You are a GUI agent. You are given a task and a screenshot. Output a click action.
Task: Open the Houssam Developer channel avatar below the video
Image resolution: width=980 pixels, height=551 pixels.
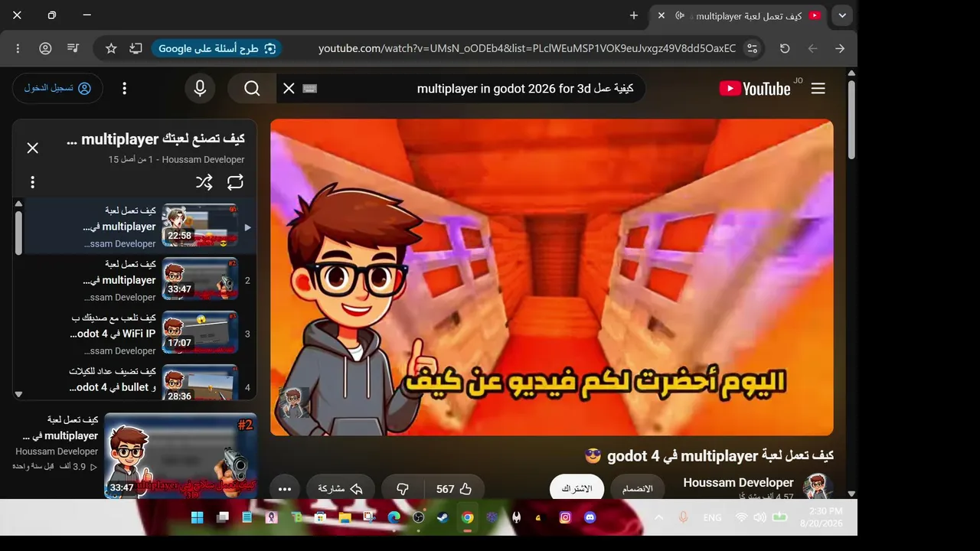(818, 487)
